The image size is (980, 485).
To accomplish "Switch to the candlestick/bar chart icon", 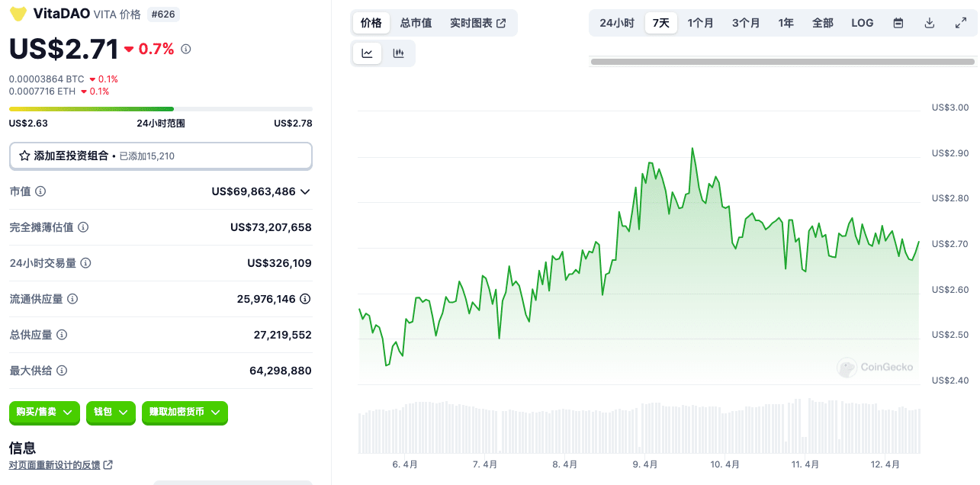I will pyautogui.click(x=397, y=53).
